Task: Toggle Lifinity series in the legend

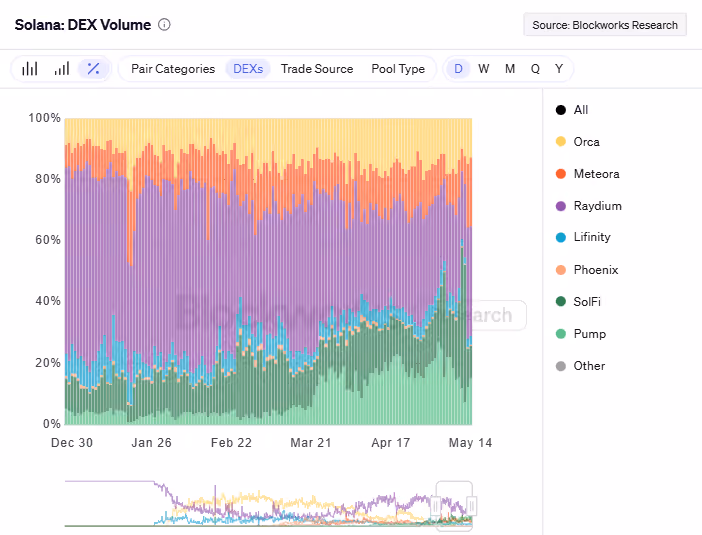Action: coord(583,237)
